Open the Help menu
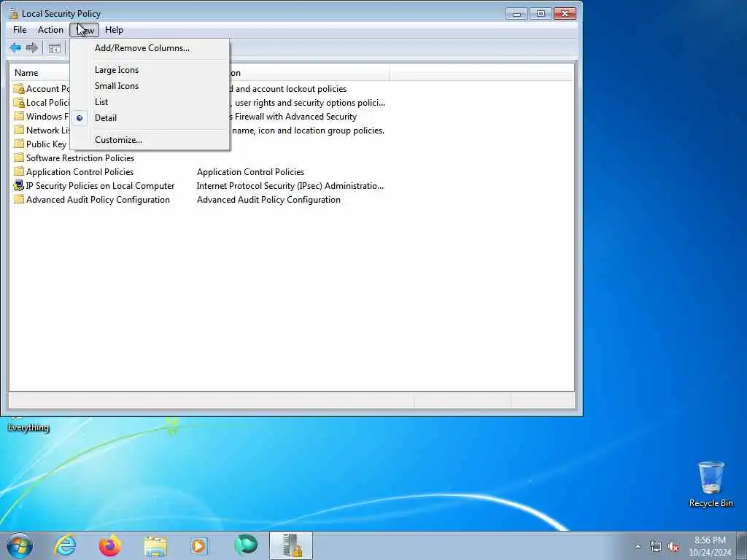747x560 pixels. coord(114,29)
